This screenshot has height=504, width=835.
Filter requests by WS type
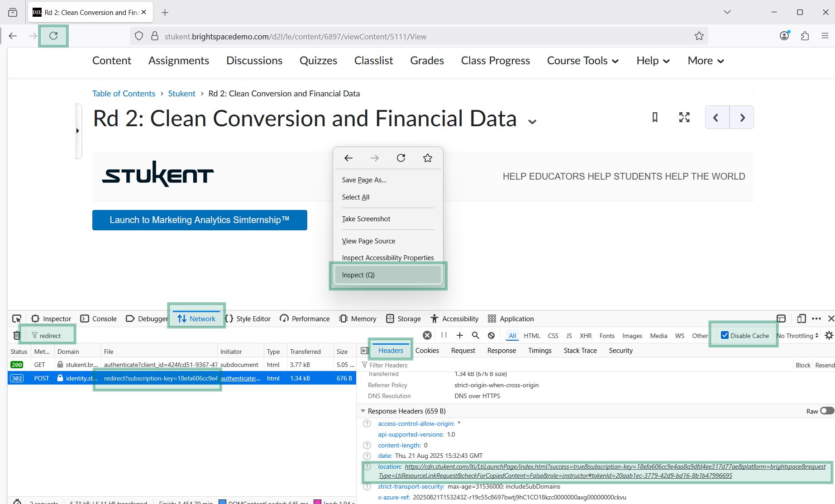(x=680, y=336)
